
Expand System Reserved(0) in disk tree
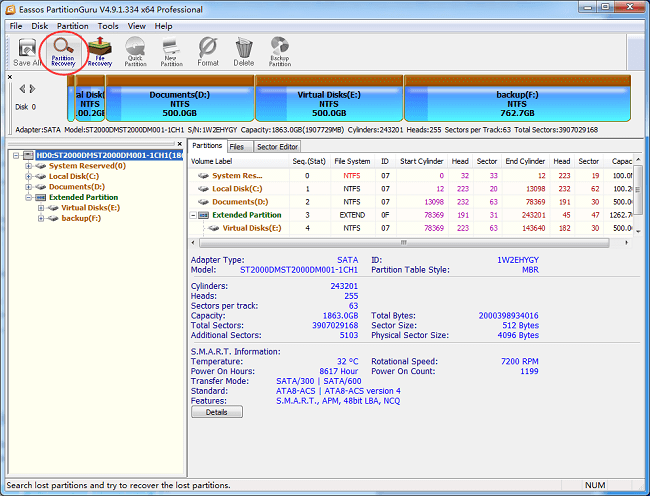pos(29,166)
